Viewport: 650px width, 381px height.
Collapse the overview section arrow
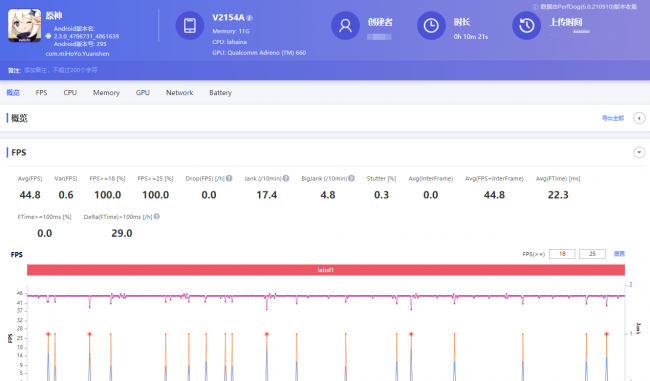tap(639, 118)
